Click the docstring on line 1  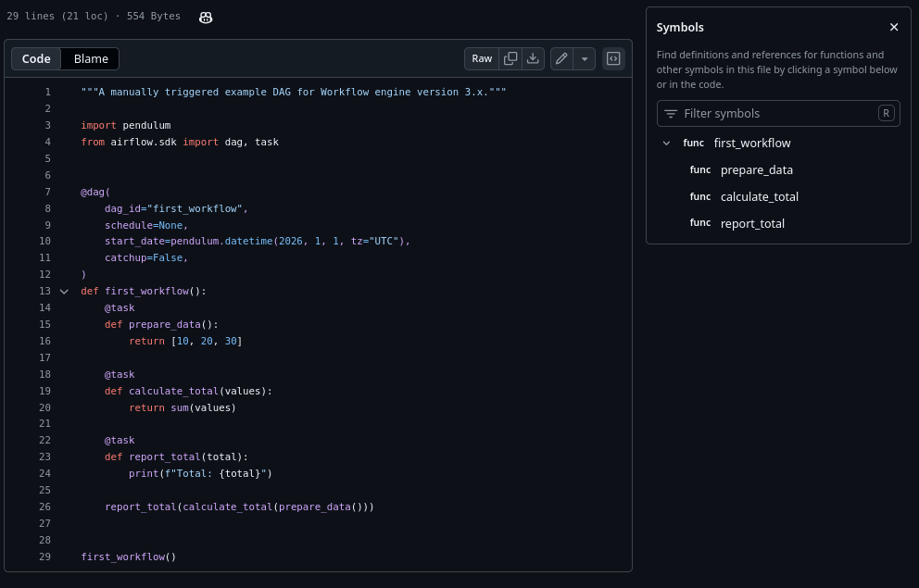pos(293,92)
